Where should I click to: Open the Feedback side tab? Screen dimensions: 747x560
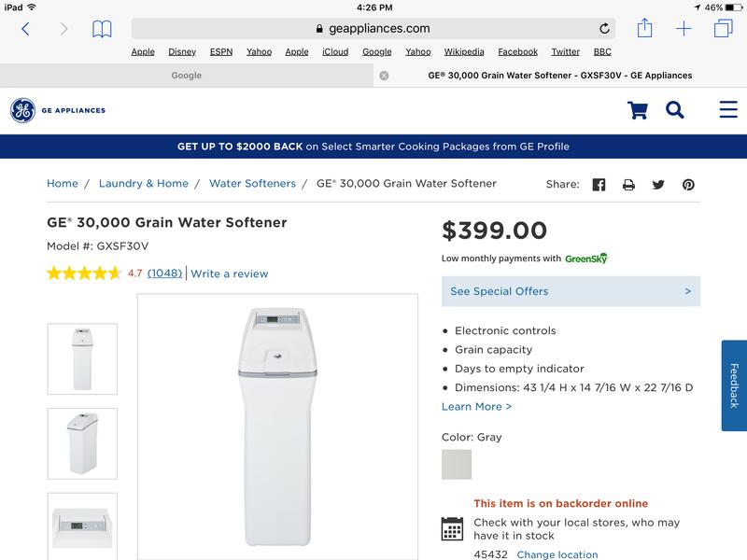point(734,385)
